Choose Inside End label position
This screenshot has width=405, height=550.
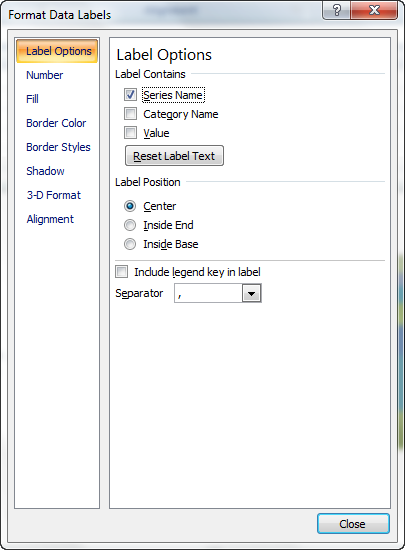click(x=130, y=225)
